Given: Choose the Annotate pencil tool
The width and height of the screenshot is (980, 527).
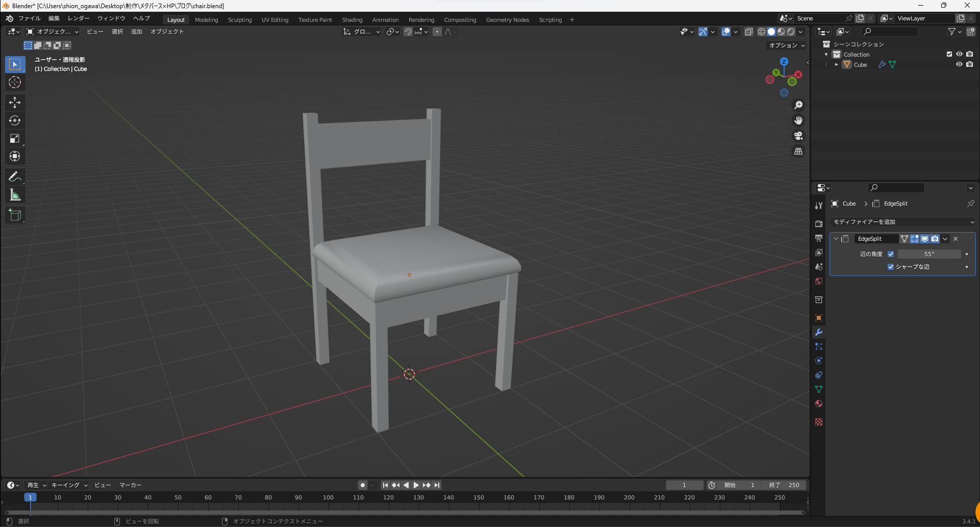Looking at the screenshot, I should (x=15, y=177).
